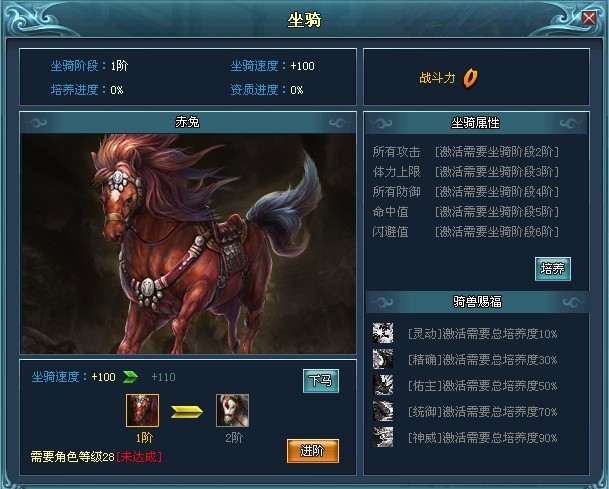This screenshot has height=489, width=609.
Task: Click the 赤兔 horse portrait image
Action: (188, 244)
